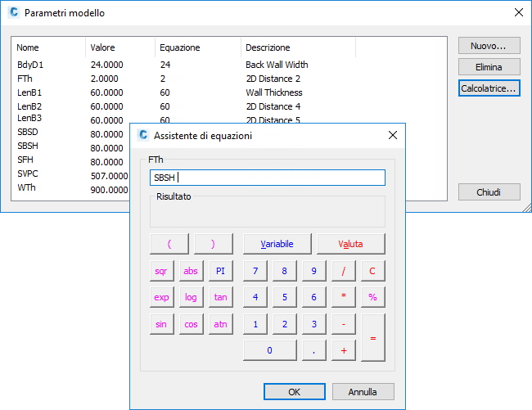This screenshot has height=410, width=532.
Task: Insert the PI constant
Action: point(220,271)
